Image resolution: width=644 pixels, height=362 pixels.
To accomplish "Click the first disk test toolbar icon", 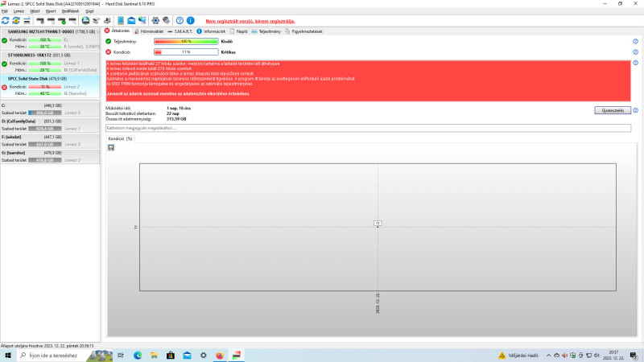I will (x=40, y=21).
